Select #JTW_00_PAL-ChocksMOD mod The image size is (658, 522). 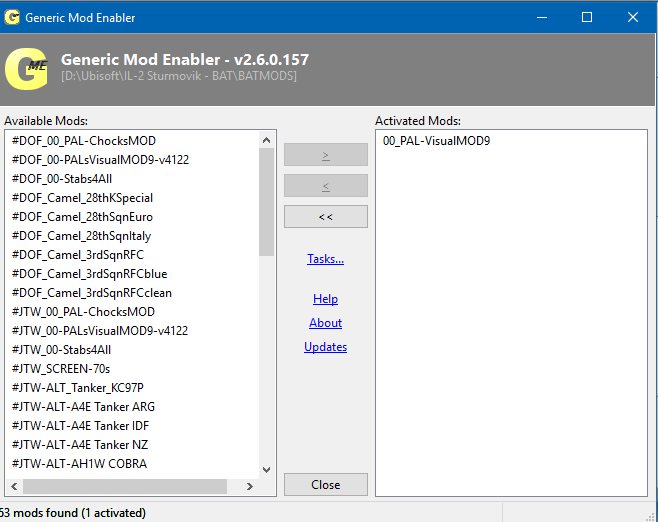pyautogui.click(x=84, y=312)
